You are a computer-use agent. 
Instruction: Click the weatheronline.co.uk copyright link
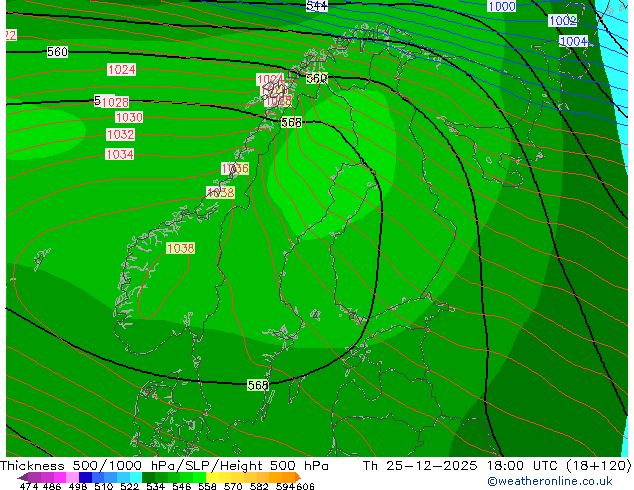(550, 481)
